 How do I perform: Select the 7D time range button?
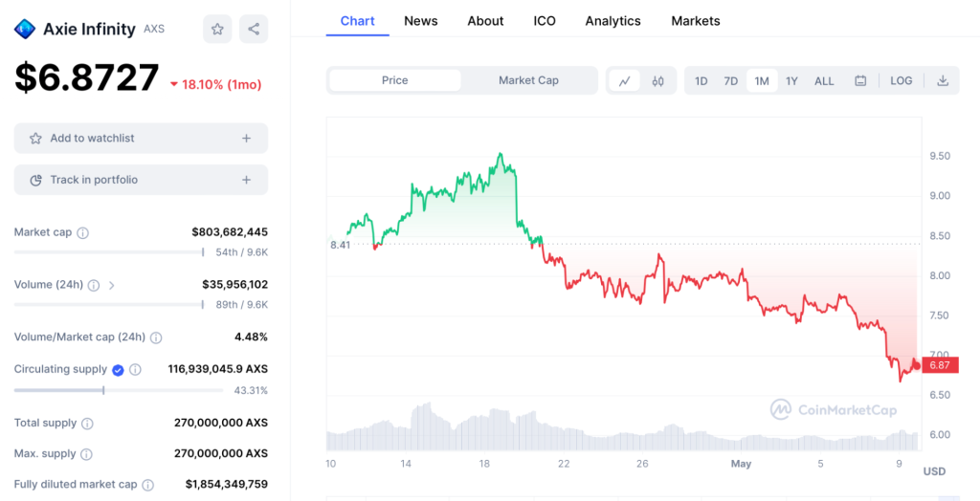(730, 80)
